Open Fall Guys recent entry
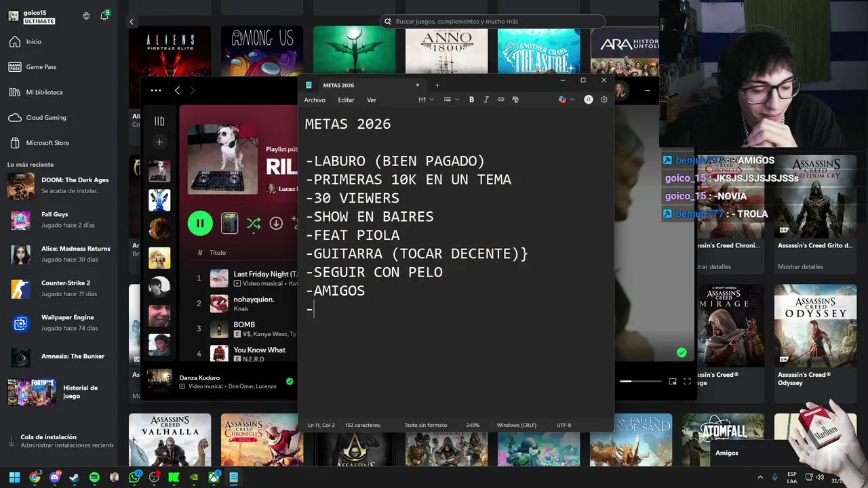 pos(58,220)
